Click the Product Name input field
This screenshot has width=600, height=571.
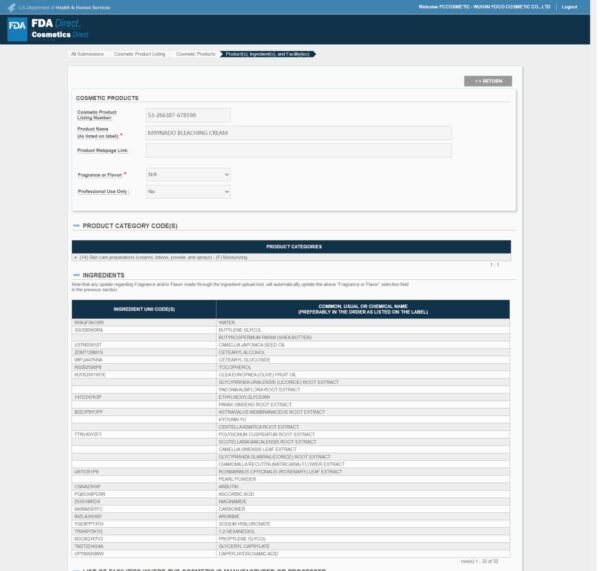(x=298, y=132)
